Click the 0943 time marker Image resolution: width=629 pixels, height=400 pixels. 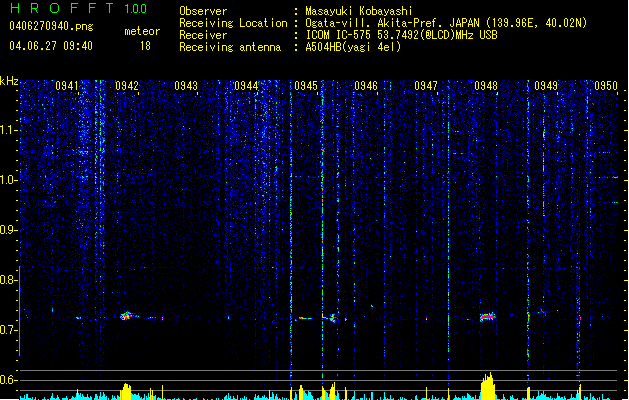pos(186,86)
